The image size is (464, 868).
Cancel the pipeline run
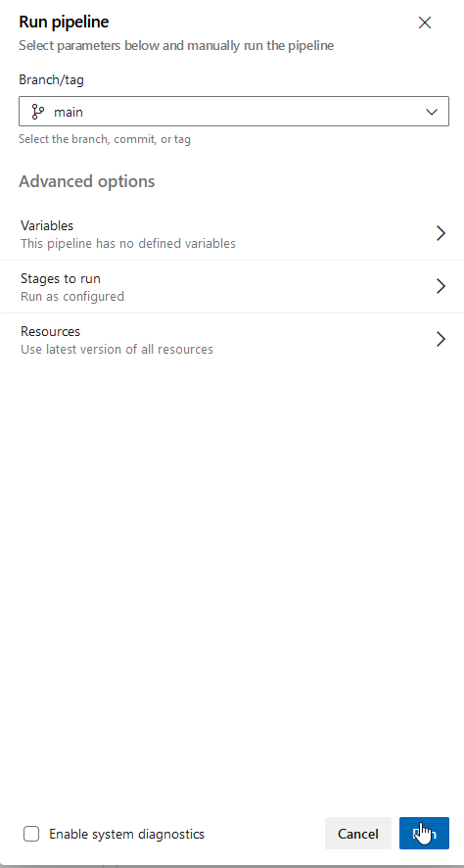coord(358,834)
